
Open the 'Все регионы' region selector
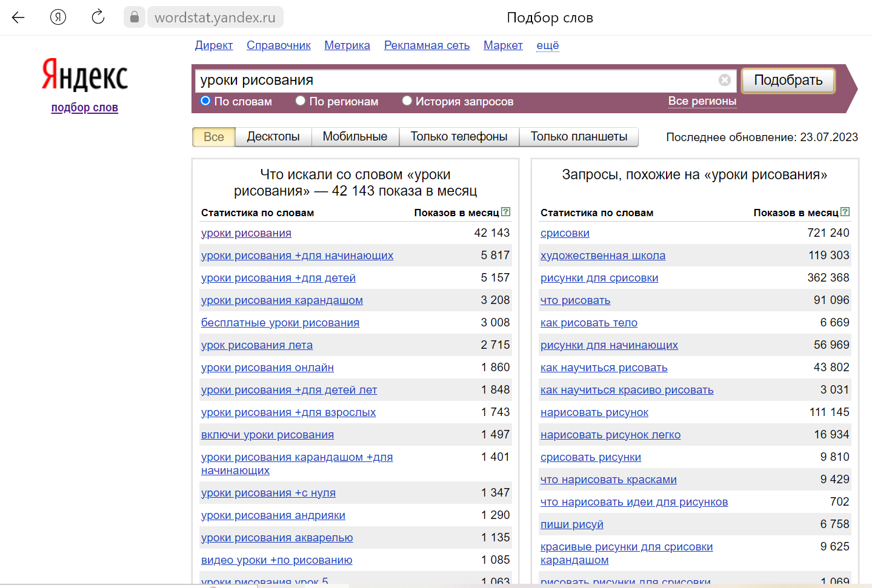tap(702, 101)
